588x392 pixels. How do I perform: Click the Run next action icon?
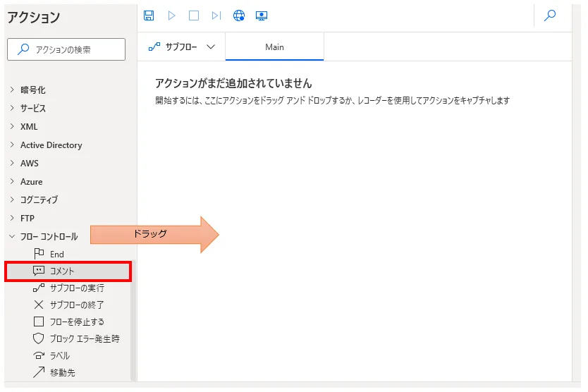216,16
